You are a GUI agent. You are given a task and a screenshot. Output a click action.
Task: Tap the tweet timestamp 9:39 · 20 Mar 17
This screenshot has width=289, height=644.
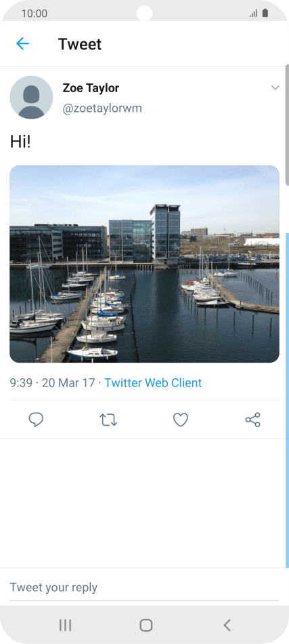(53, 383)
